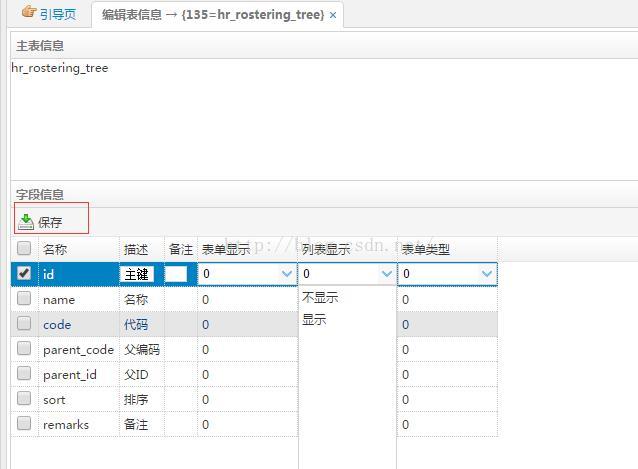The height and width of the screenshot is (469, 638).
Task: Click the save disk icon
Action: (26, 222)
